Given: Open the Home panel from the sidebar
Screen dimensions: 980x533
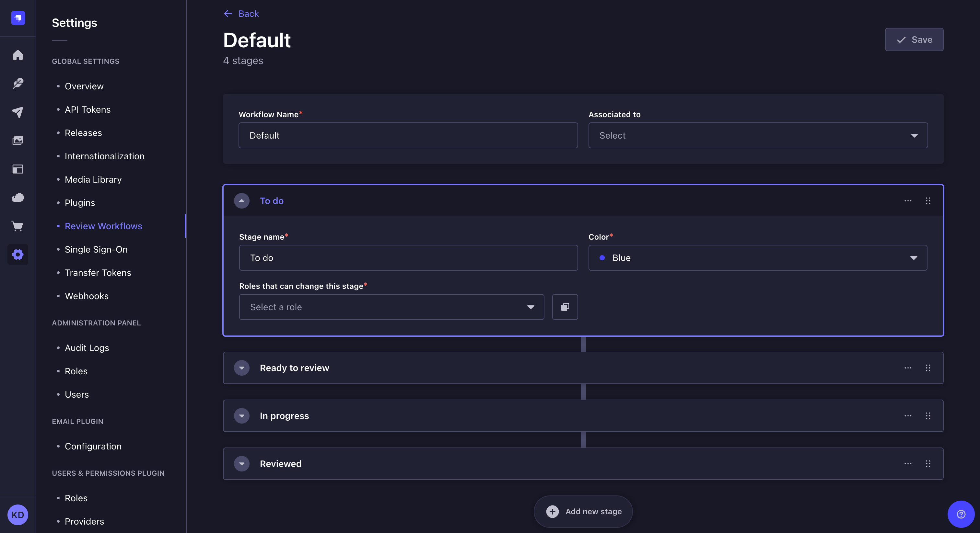Looking at the screenshot, I should (18, 55).
